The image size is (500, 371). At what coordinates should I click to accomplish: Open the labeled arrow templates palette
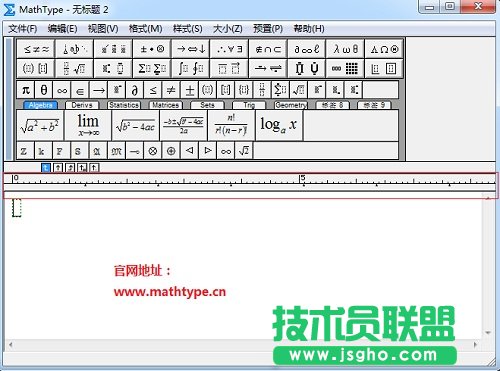click(268, 69)
